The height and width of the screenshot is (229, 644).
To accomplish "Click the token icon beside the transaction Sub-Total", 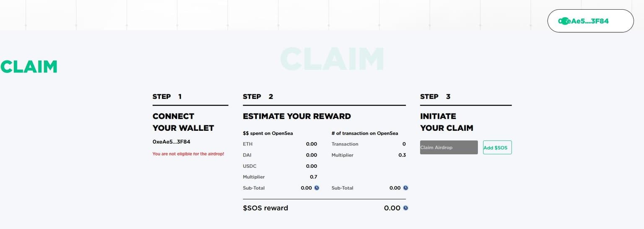I will click(x=405, y=188).
